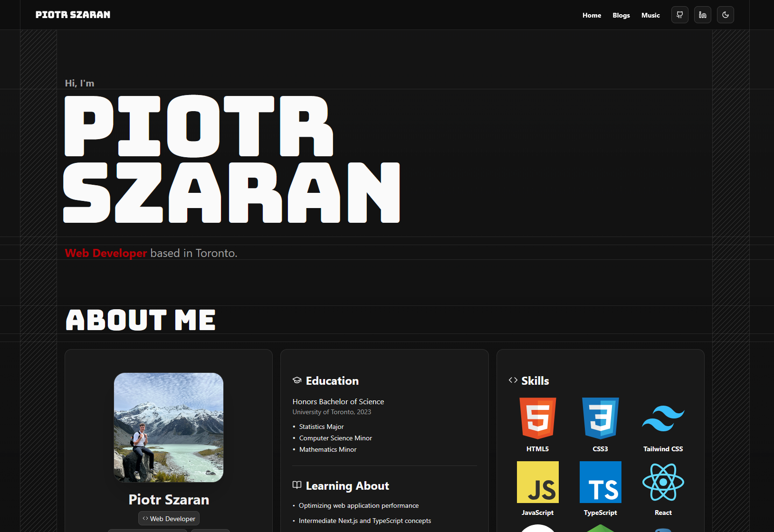Click the code brackets icon beside Skills
The height and width of the screenshot is (532, 774).
click(x=513, y=380)
